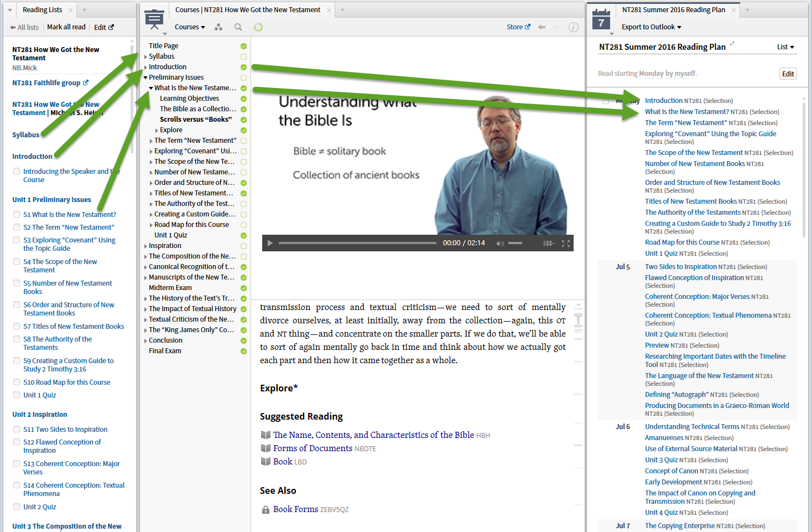
Task: Select Scrolls versus Books tree item
Action: [196, 120]
